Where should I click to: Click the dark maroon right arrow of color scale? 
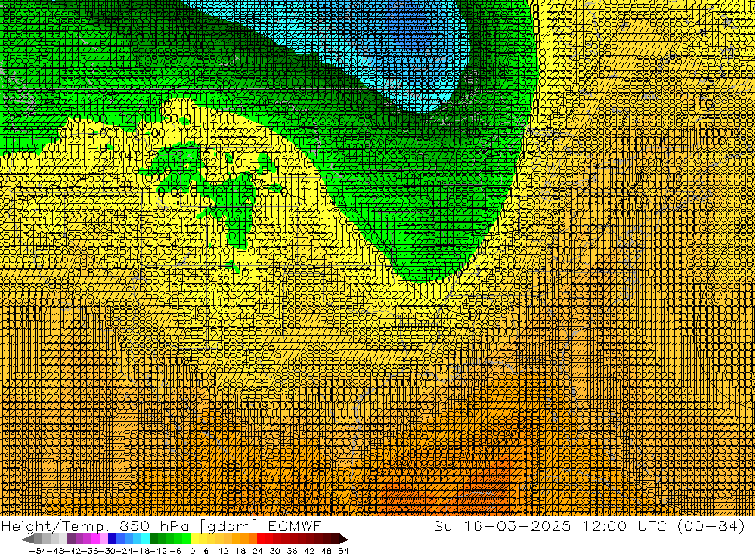pos(344,539)
